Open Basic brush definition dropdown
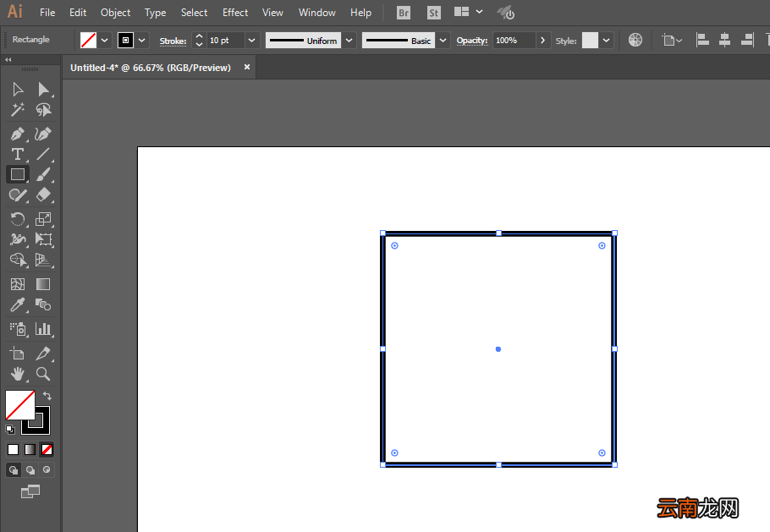The image size is (770, 532). tap(443, 41)
